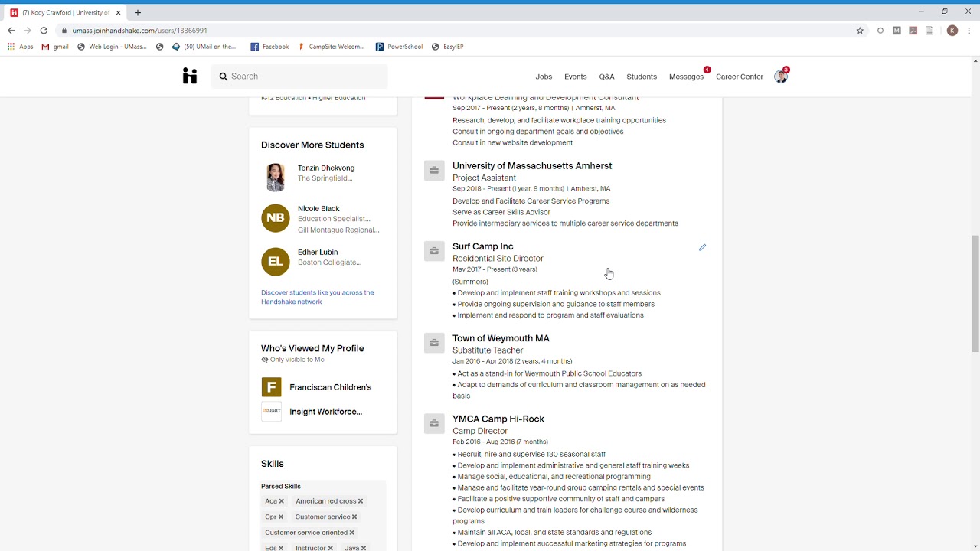
Task: Open the PowerSchool bookmark
Action: (399, 47)
